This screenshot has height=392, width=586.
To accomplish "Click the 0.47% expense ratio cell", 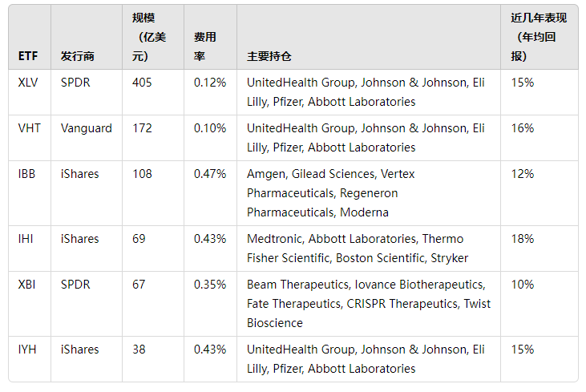I will click(210, 174).
